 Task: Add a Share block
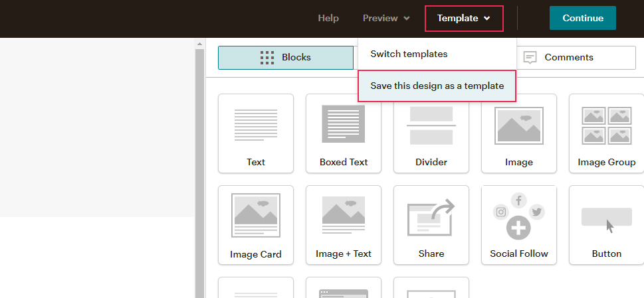(x=431, y=225)
